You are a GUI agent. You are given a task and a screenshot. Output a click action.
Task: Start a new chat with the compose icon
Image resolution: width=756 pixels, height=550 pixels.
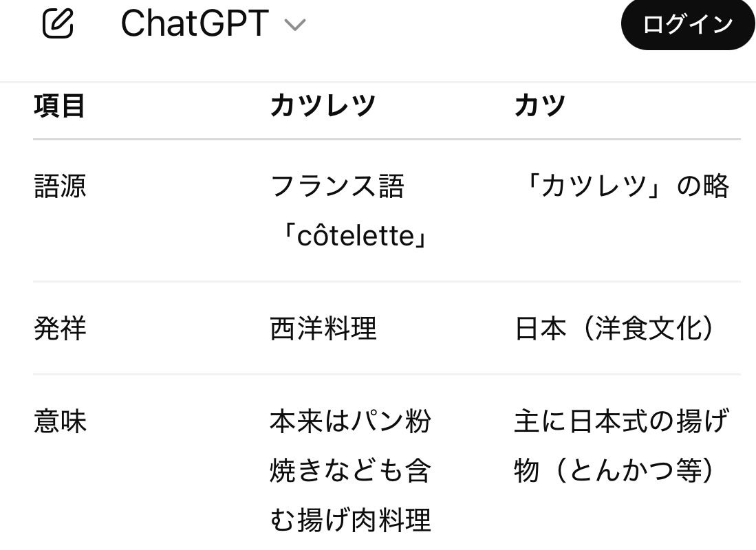pyautogui.click(x=58, y=24)
